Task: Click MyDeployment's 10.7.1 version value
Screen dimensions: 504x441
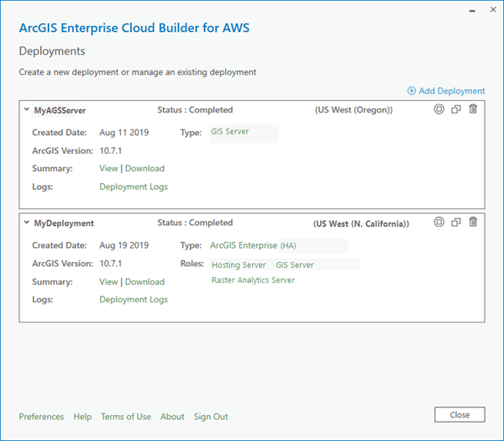Action: [x=111, y=264]
